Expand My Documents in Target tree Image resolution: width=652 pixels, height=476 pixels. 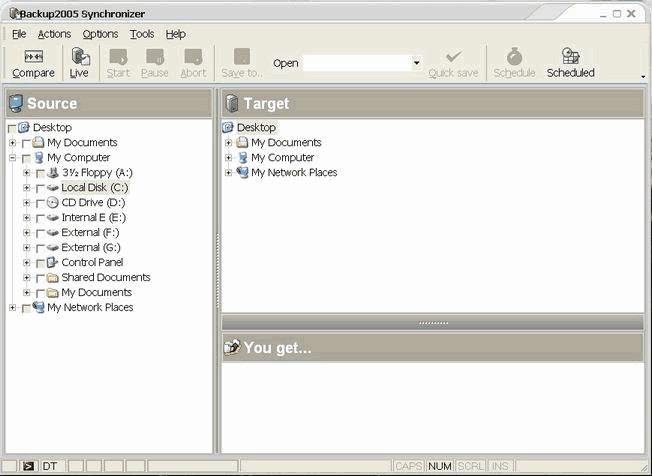(228, 143)
